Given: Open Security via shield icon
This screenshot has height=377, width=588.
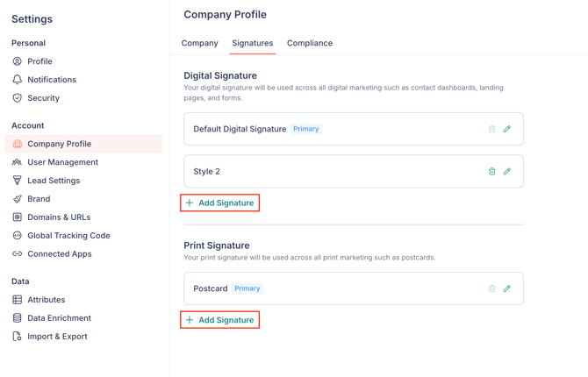Looking at the screenshot, I should point(17,98).
